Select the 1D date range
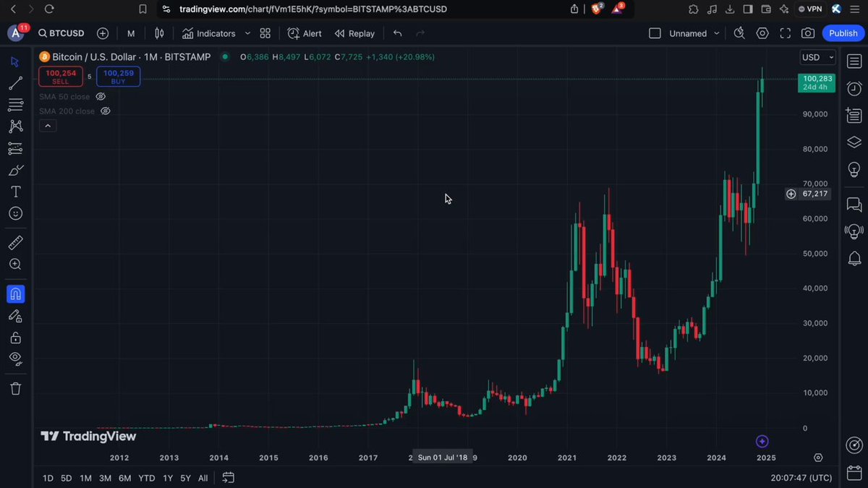The image size is (868, 488). 48,478
